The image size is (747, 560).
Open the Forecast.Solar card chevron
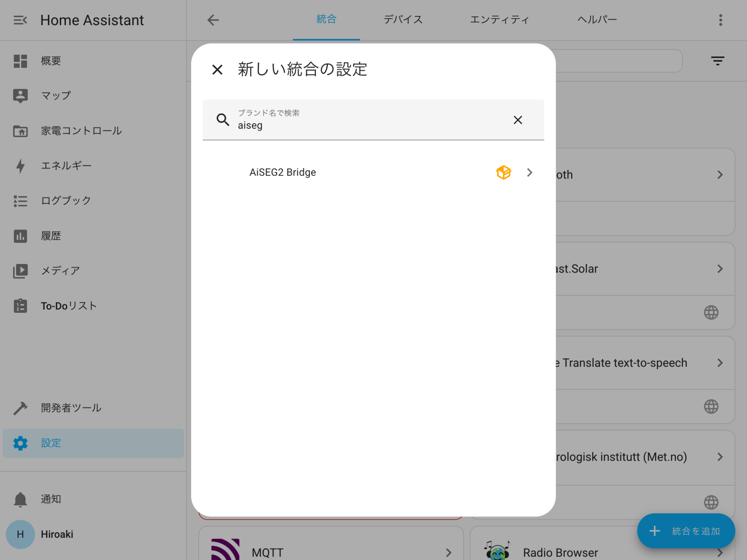pos(720,269)
